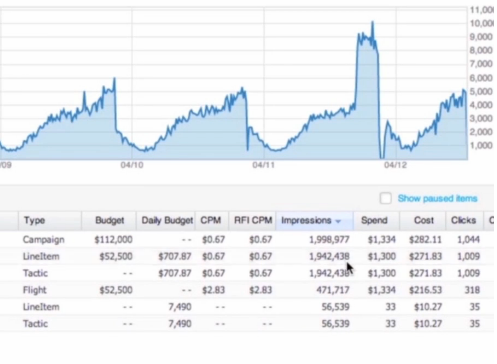The height and width of the screenshot is (364, 497).
Task: Select the Flight type cell
Action: tap(35, 290)
